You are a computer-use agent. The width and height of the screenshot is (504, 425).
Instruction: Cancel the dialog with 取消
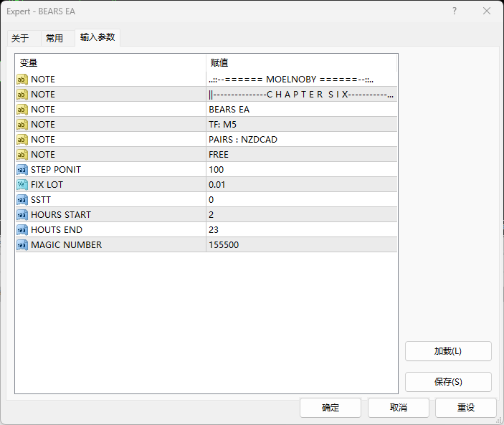coord(399,408)
